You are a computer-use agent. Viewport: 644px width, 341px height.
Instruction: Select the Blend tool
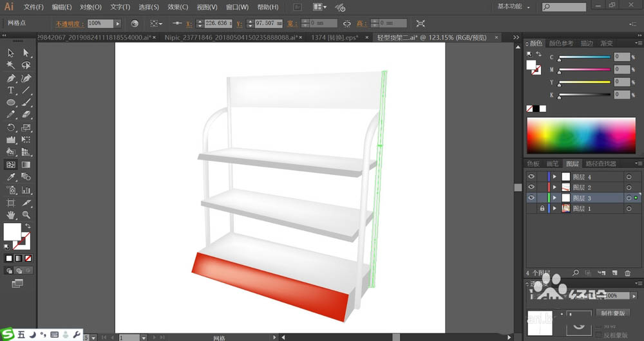[x=26, y=177]
